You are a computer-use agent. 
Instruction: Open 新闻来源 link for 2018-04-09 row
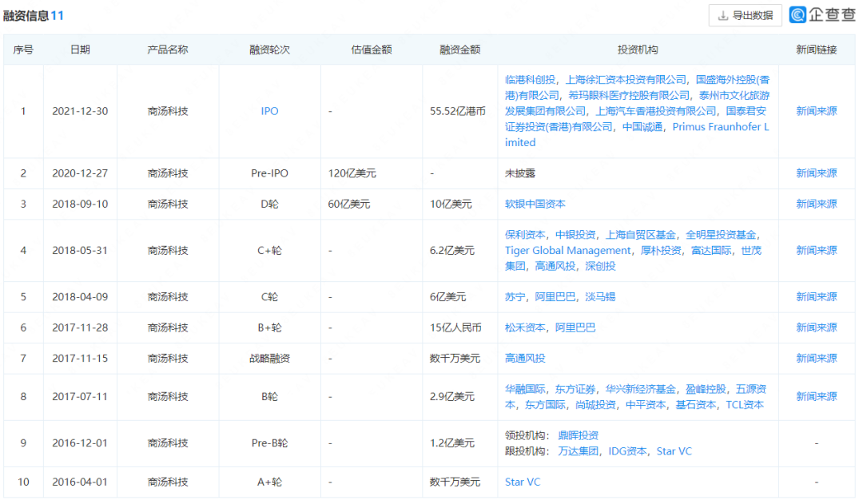tap(816, 297)
